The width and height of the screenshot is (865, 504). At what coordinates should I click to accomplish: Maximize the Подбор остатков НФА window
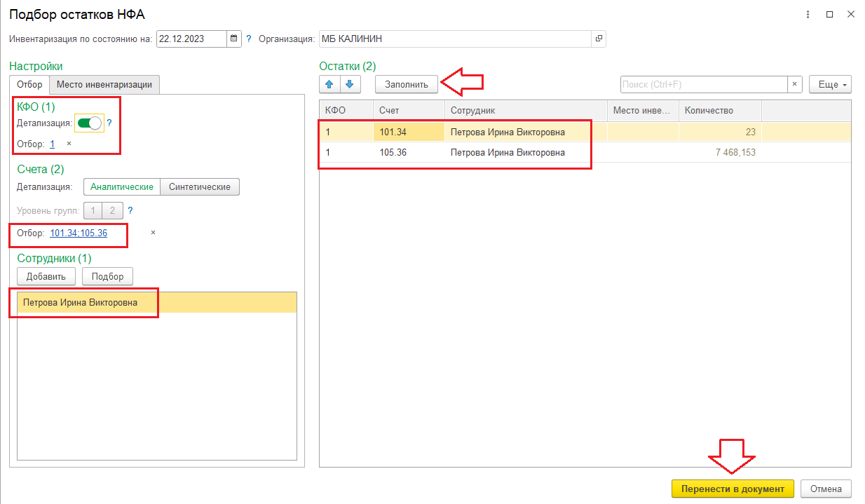829,14
